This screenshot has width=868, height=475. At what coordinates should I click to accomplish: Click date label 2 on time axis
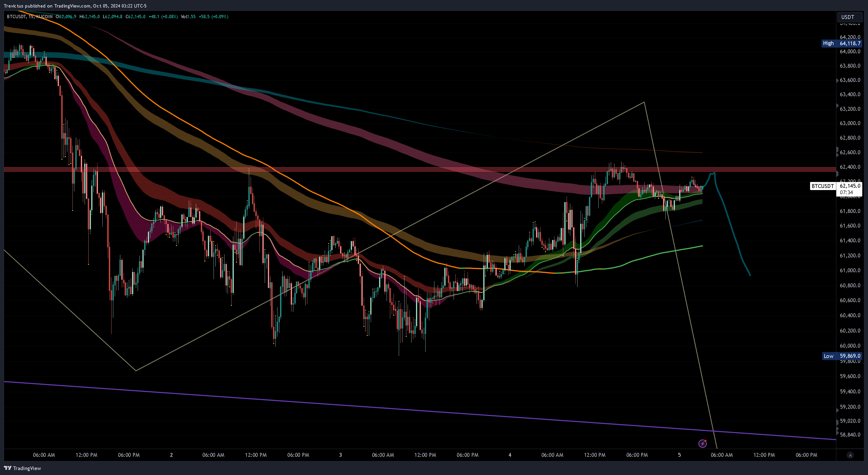(171, 455)
